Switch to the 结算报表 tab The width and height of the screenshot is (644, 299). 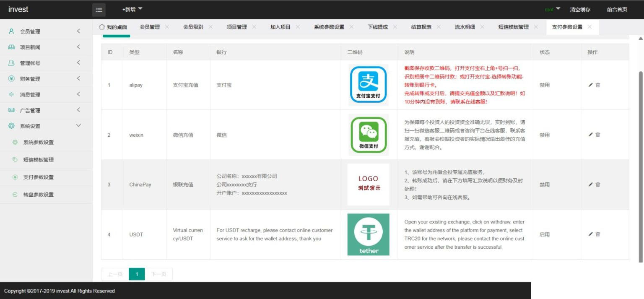(x=421, y=27)
